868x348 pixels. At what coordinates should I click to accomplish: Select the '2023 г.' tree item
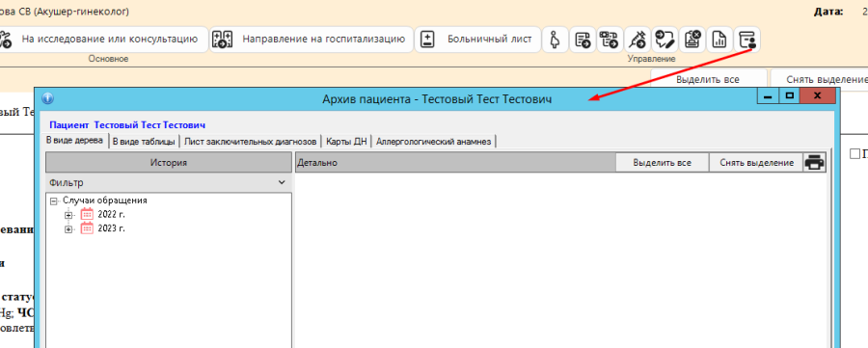[x=111, y=228]
